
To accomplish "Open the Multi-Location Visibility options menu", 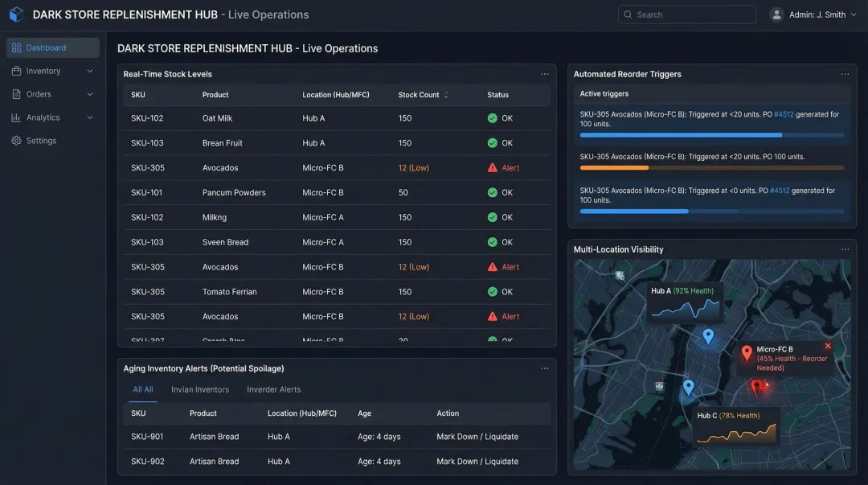I will 845,249.
